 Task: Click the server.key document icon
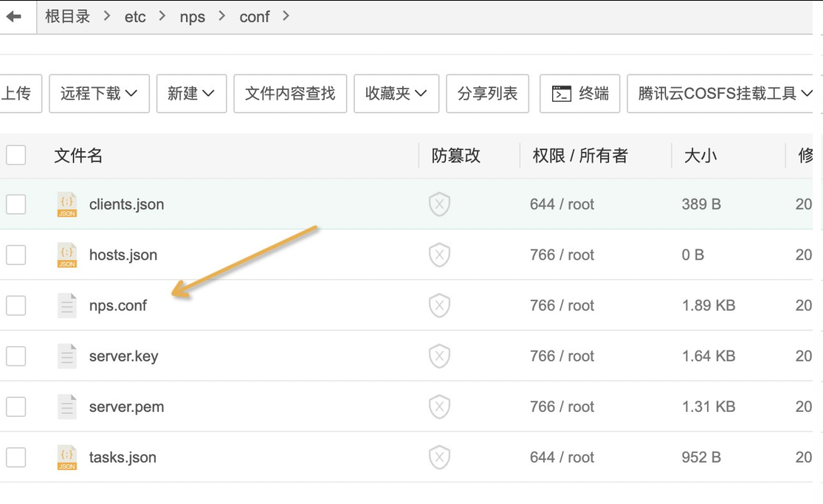pyautogui.click(x=67, y=356)
